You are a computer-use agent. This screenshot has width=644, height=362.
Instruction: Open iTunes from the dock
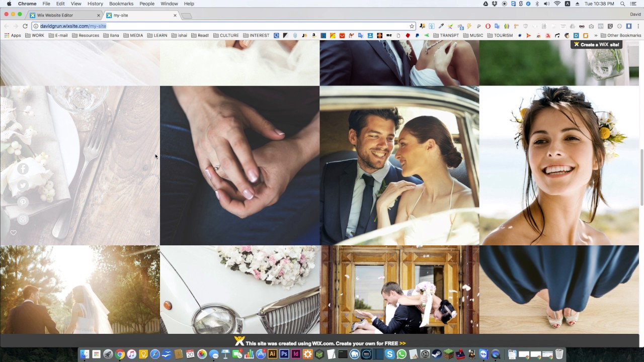tap(131, 354)
